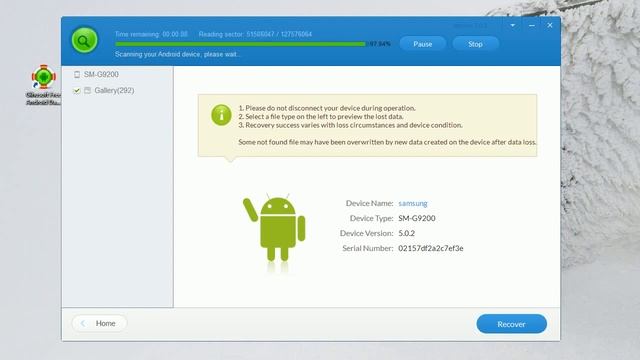Click 'Some not found file' notice line

[387, 142]
